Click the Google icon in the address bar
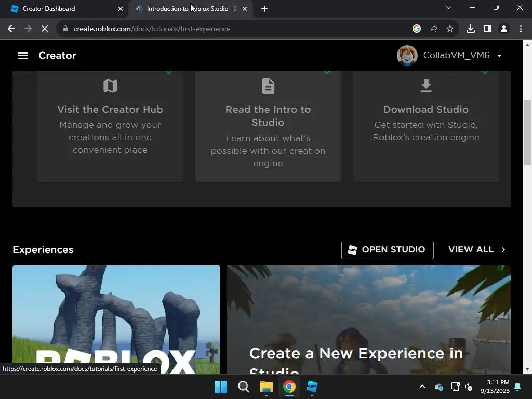The height and width of the screenshot is (399, 532). [x=417, y=29]
